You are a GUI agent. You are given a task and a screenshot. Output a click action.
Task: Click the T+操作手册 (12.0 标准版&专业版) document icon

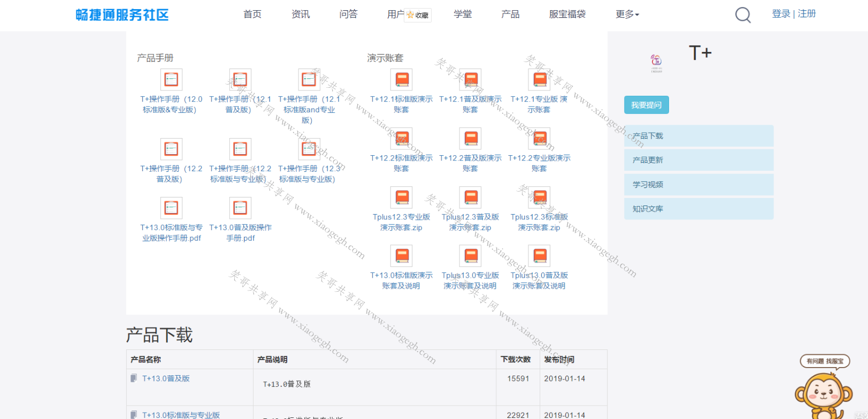(x=171, y=80)
